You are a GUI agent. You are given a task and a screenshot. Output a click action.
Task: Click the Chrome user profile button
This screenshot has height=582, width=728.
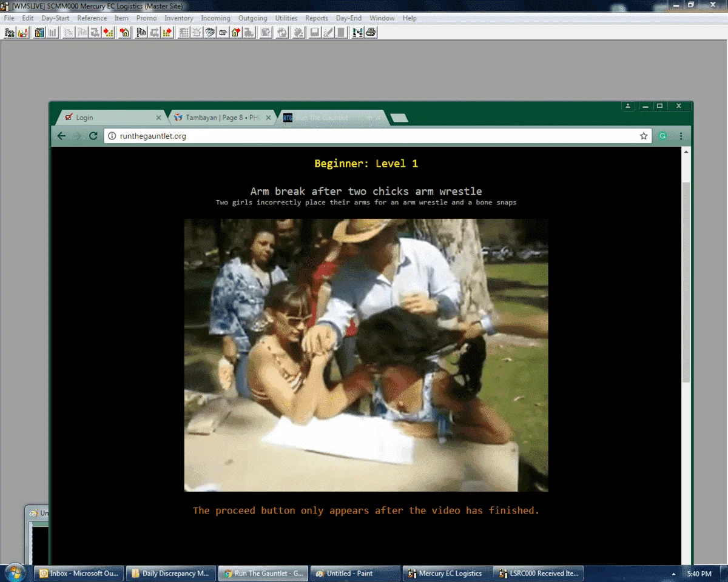coord(629,105)
